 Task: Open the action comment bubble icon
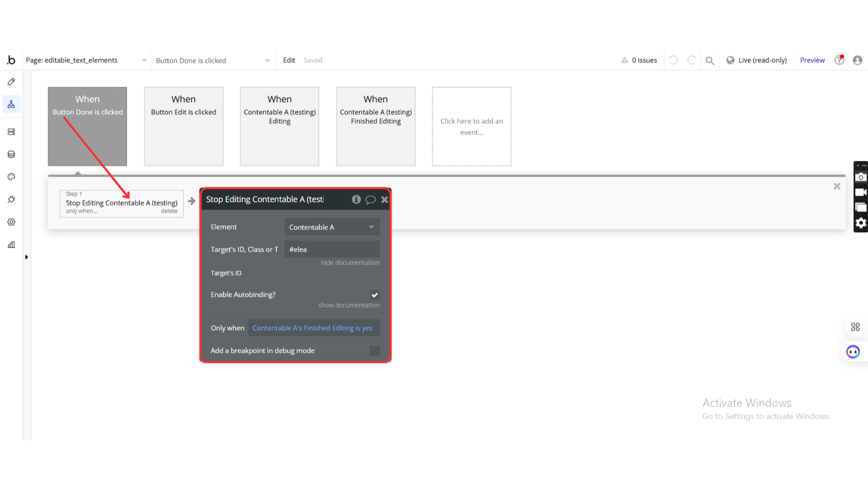370,200
